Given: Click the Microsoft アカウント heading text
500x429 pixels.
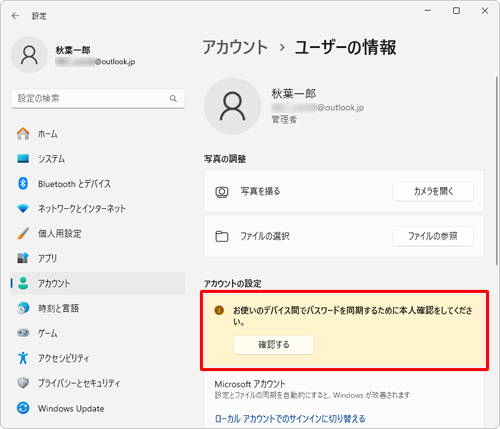Looking at the screenshot, I should [x=250, y=384].
